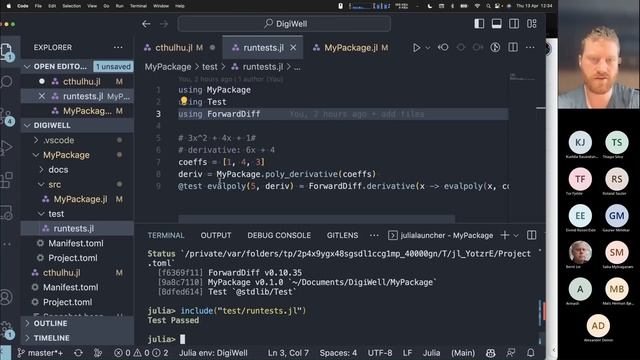Create a new terminal with plus icon
The height and width of the screenshot is (360, 640).
coord(505,235)
